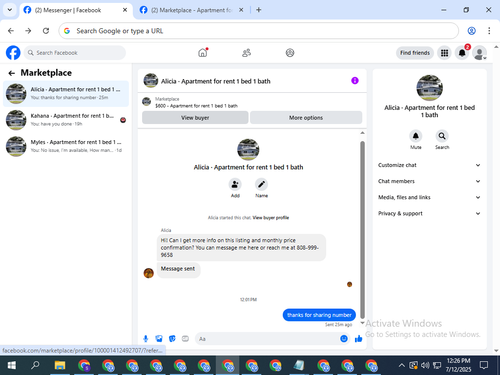The image size is (500, 375).
Task: Close the Marketplace - Apartment tab
Action: (241, 10)
